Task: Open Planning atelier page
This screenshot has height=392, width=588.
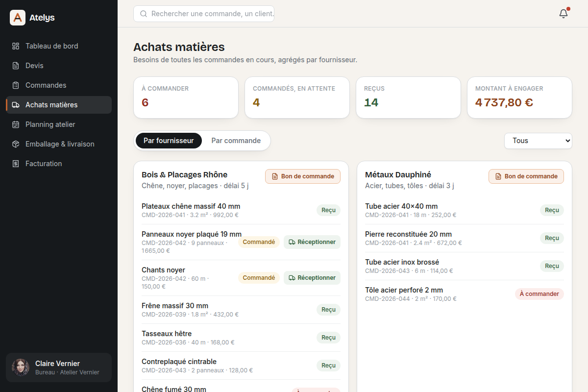Action: coord(59,124)
